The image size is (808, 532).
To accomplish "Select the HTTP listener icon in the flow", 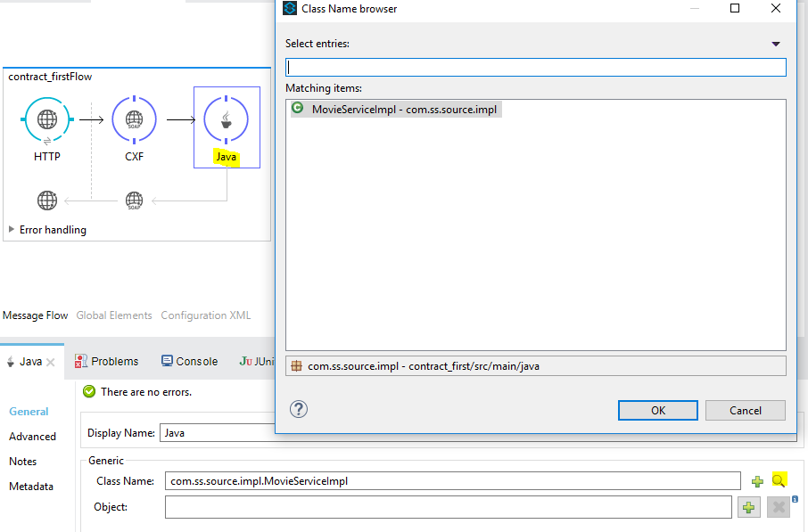I will tap(47, 119).
